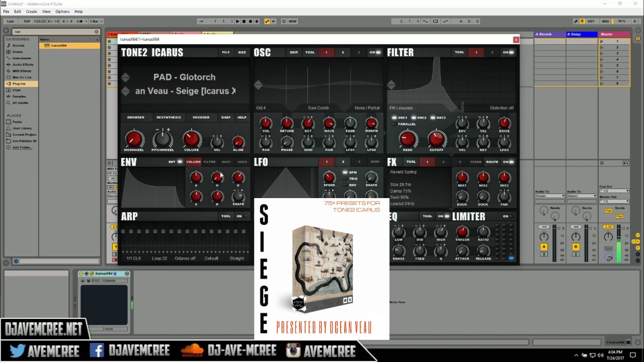Clear the browser search field
This screenshot has height=362, width=644.
(97, 32)
